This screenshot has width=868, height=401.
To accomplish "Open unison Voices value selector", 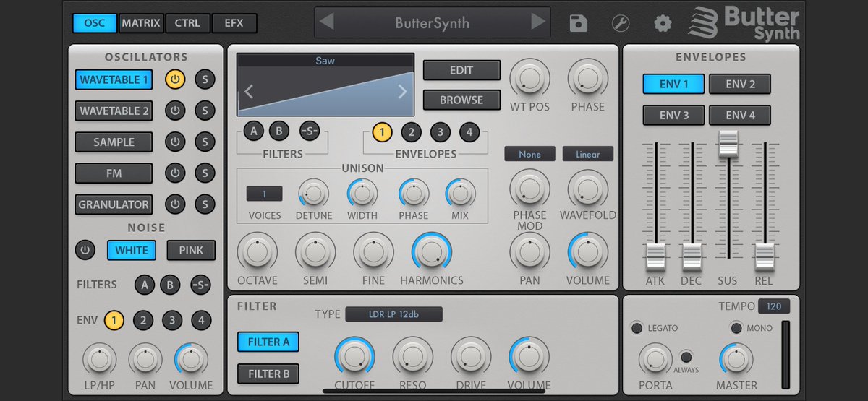I will 265,194.
